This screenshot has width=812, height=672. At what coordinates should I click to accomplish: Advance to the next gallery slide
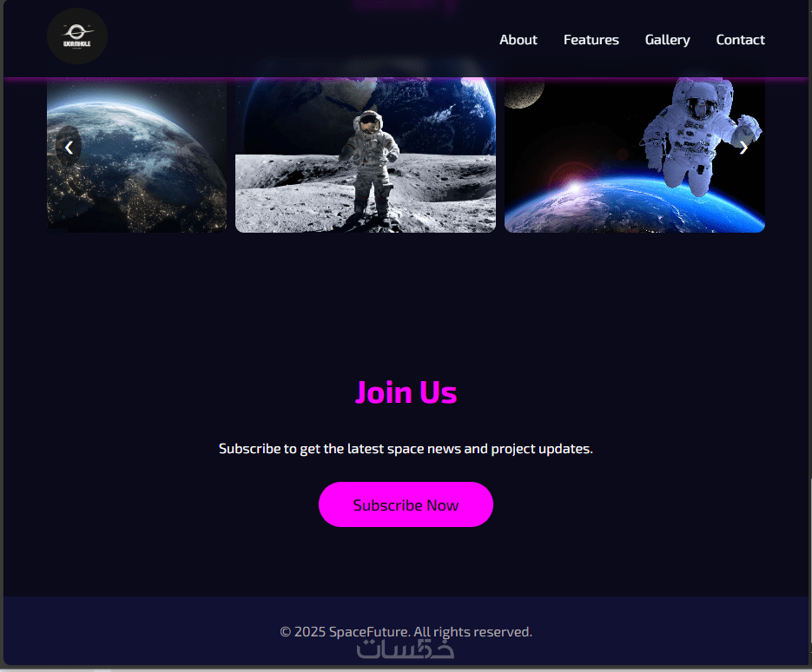[x=743, y=148]
